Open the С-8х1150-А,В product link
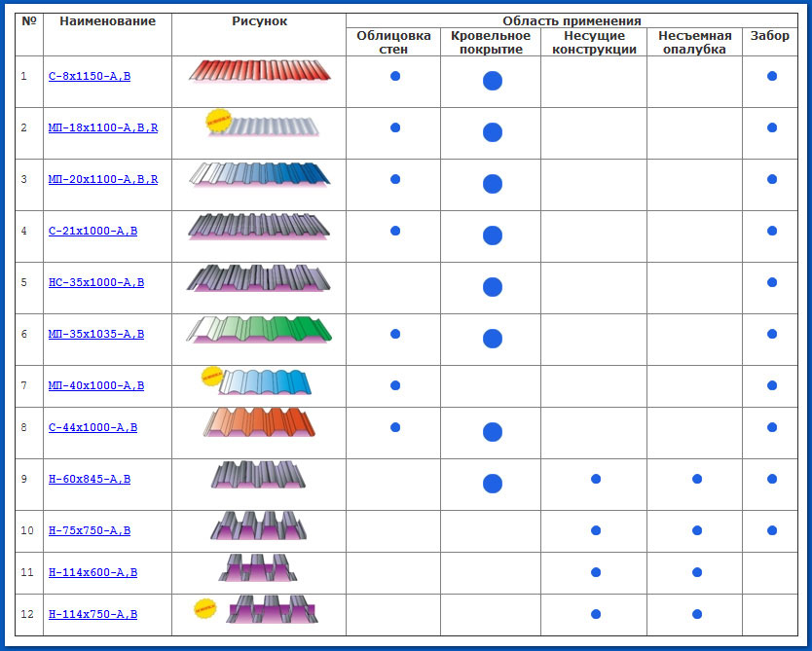Screen dimensions: 812x651 [x=90, y=76]
